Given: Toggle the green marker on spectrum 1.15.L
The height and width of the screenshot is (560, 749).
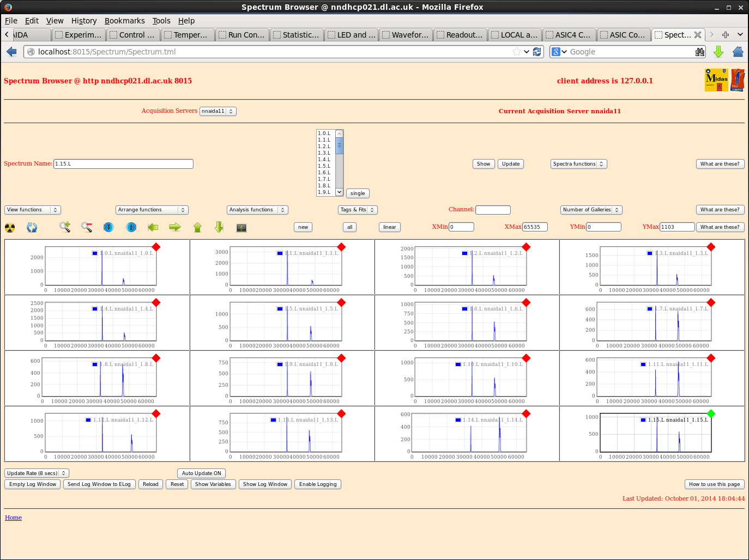Looking at the screenshot, I should pos(711,413).
